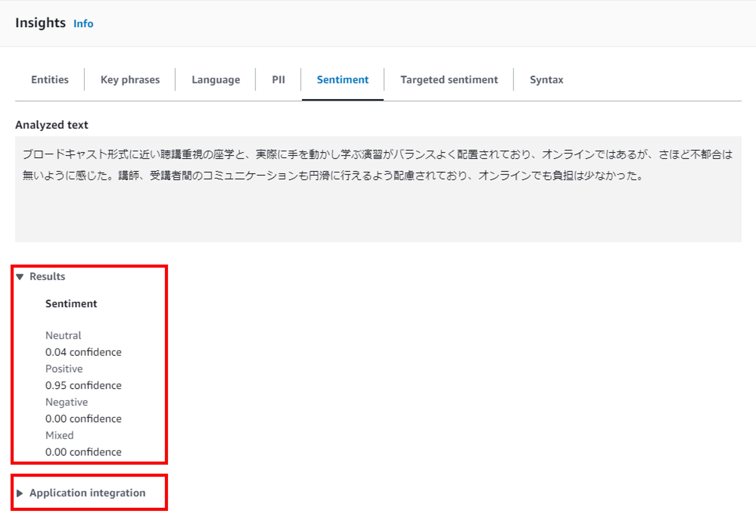Viewport: 756px width, 532px height.
Task: Click the Sentiment heading under Results
Action: pos(71,303)
